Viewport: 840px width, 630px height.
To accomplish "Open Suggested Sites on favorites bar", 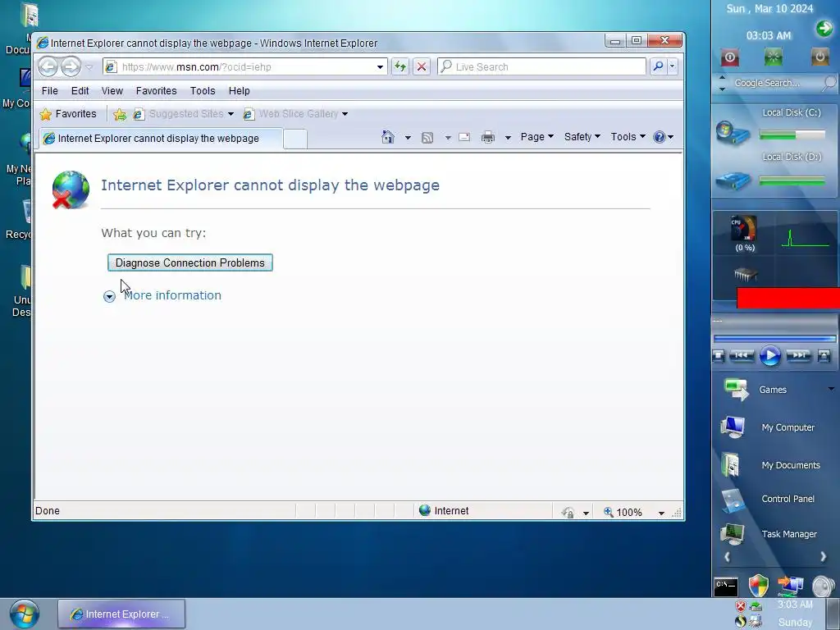I will [x=183, y=113].
